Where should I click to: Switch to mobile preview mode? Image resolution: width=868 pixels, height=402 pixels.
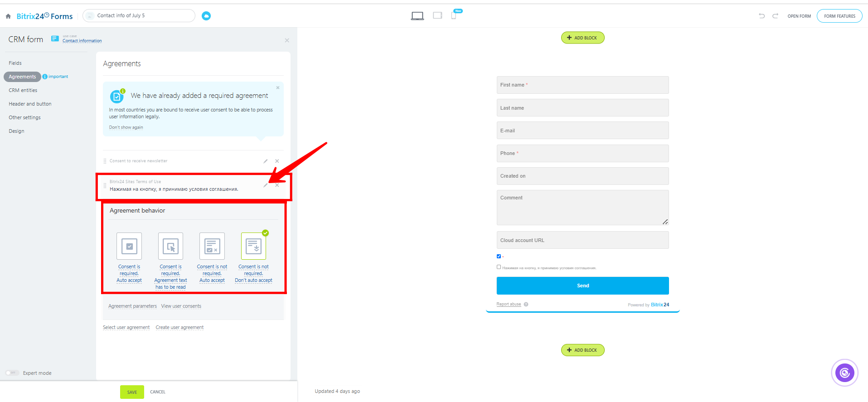point(454,15)
